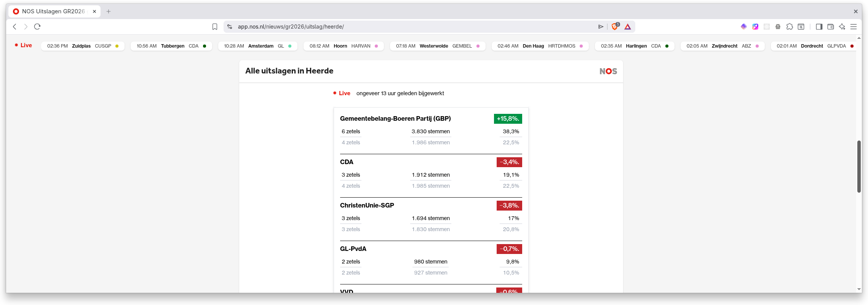Open Westerwolde GEMBEL live ticker item
This screenshot has width=868, height=305.
point(438,46)
